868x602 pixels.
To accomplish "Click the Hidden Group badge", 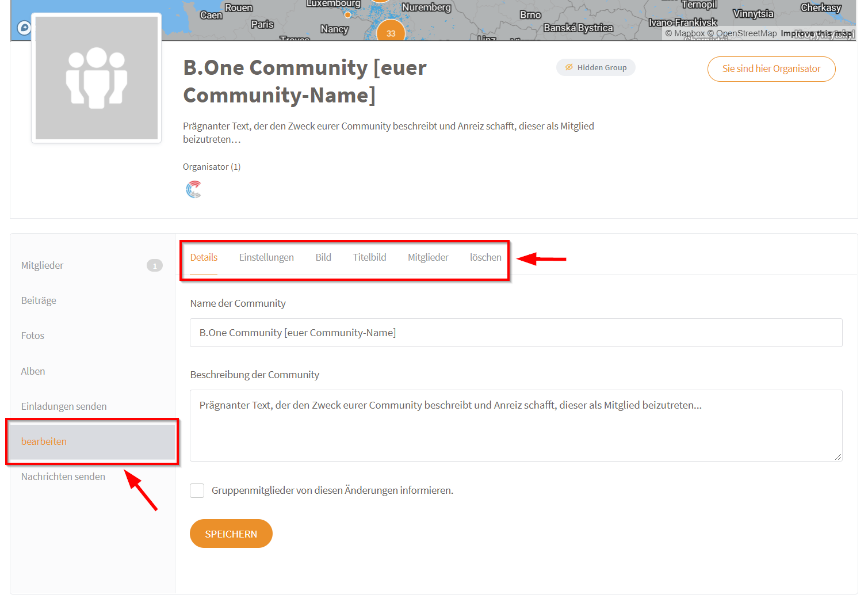I will [x=596, y=67].
